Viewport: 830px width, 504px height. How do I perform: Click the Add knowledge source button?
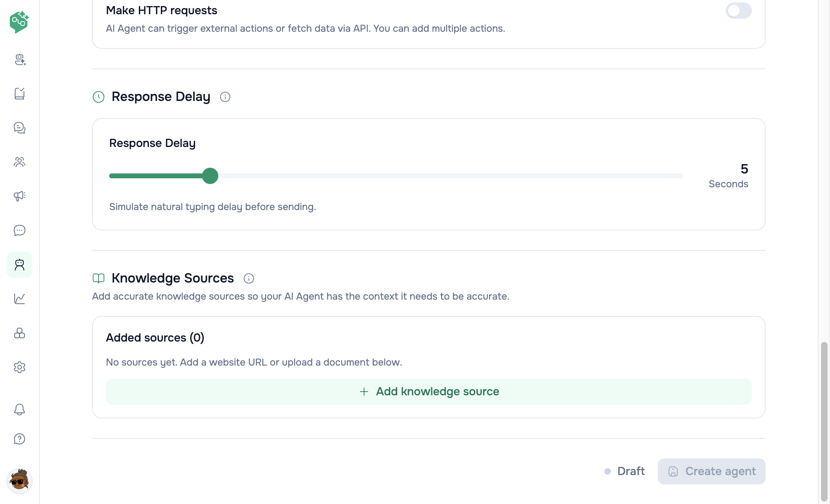coord(429,392)
